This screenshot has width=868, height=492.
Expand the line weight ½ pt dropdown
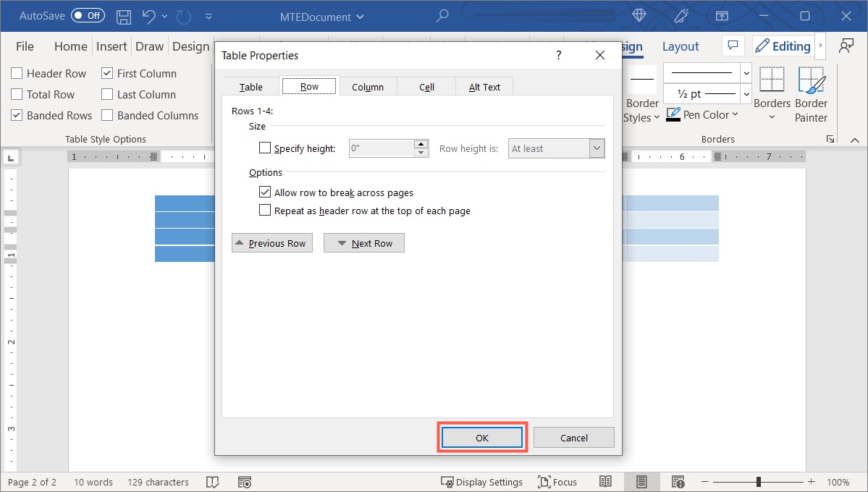(745, 93)
